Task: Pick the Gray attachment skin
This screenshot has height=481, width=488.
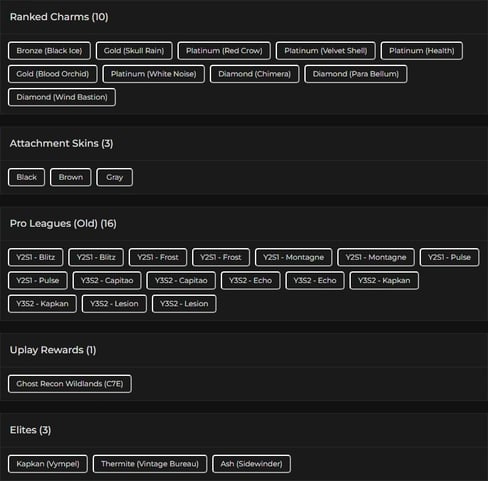Action: click(114, 177)
